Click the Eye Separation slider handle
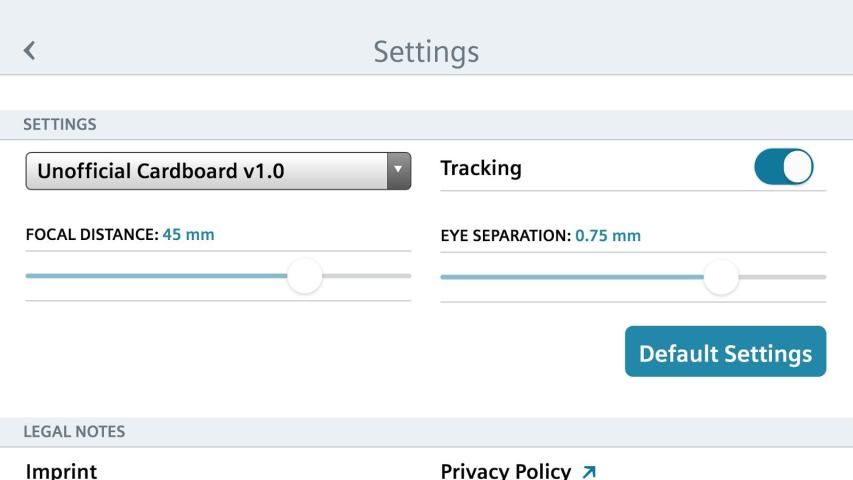Image resolution: width=853 pixels, height=480 pixels. coord(720,276)
